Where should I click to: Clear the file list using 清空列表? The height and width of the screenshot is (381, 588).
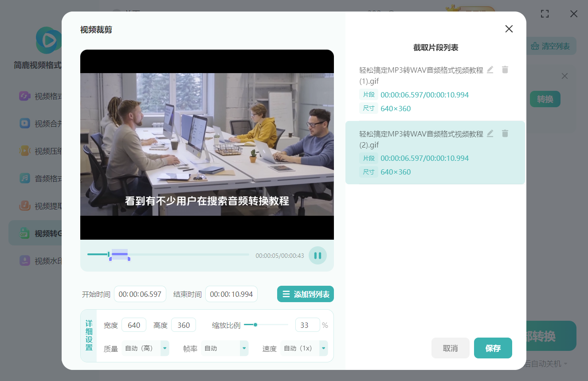coord(550,46)
